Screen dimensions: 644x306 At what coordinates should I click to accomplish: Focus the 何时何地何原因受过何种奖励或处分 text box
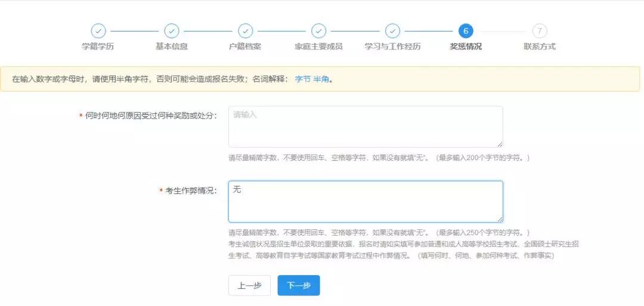click(365, 127)
